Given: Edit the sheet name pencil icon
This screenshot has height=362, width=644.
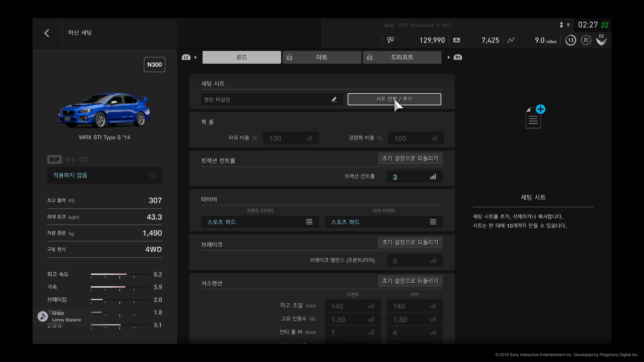Looking at the screenshot, I should [x=334, y=100].
